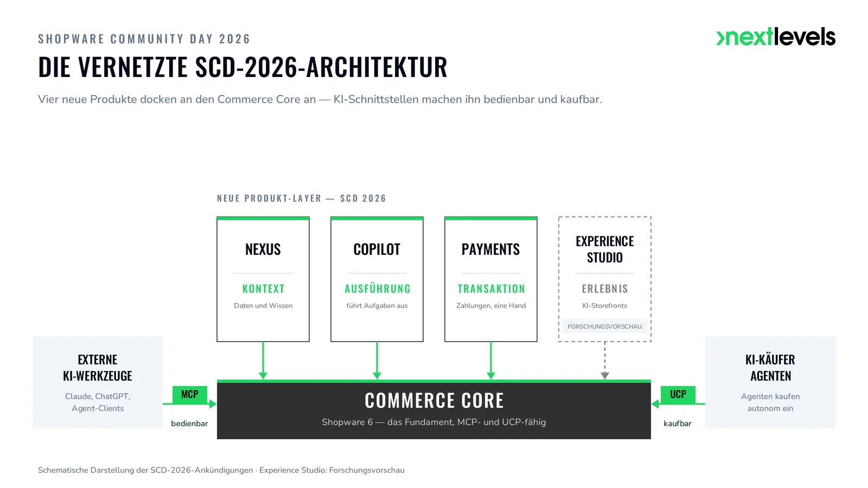Click the KI-KÄUFER AGENTEN heading
The image size is (868, 488).
pyautogui.click(x=770, y=368)
